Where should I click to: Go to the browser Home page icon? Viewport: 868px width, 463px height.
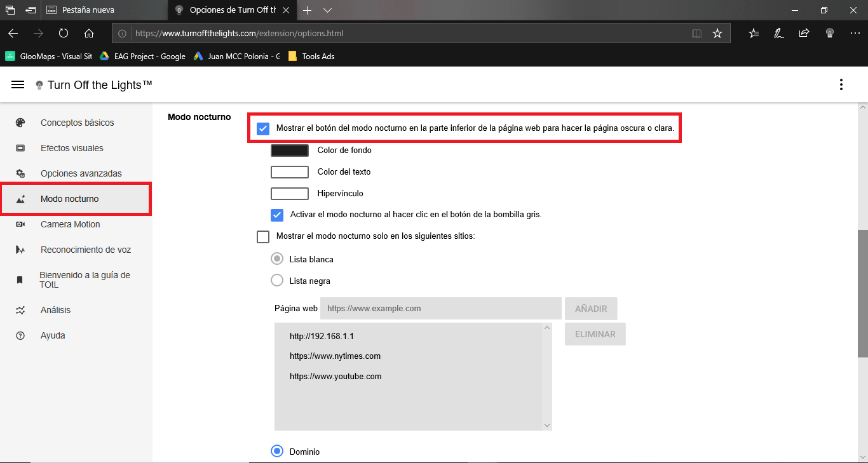pos(89,33)
